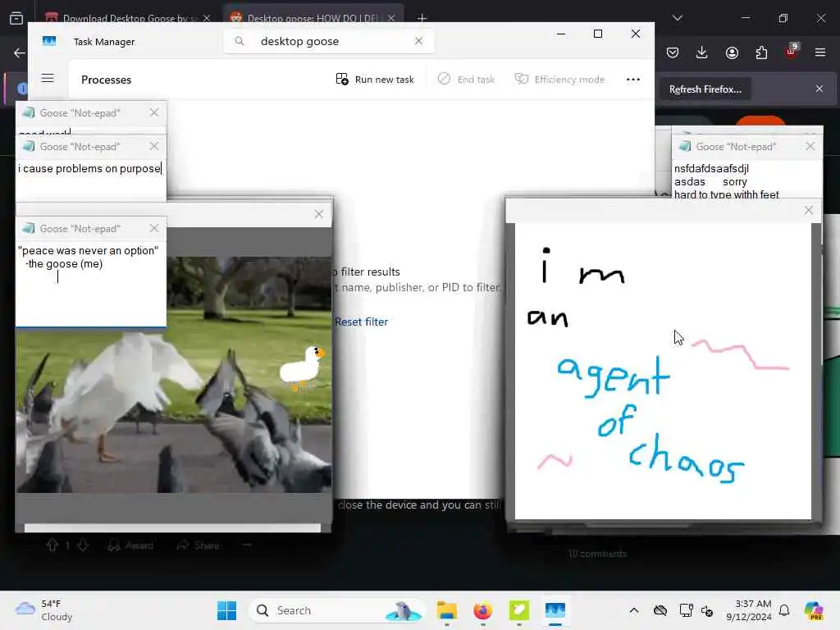The image size is (840, 630).
Task: Open Copilot preview icon in the taskbar
Action: coord(814,610)
